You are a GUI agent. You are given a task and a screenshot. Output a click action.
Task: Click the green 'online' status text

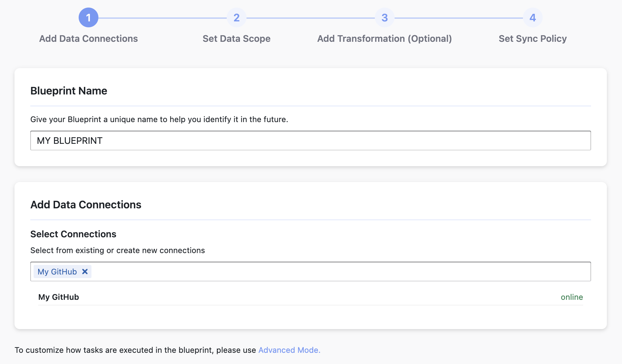click(x=572, y=297)
